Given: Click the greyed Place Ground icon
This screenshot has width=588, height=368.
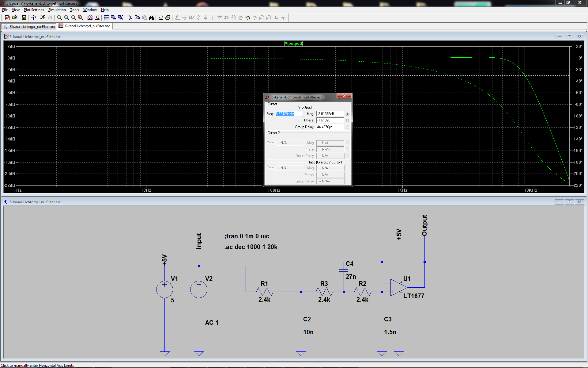Looking at the screenshot, I should tap(184, 18).
